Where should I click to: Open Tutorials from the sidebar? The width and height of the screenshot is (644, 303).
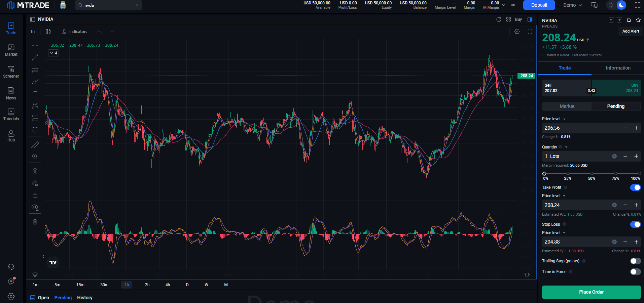[11, 115]
